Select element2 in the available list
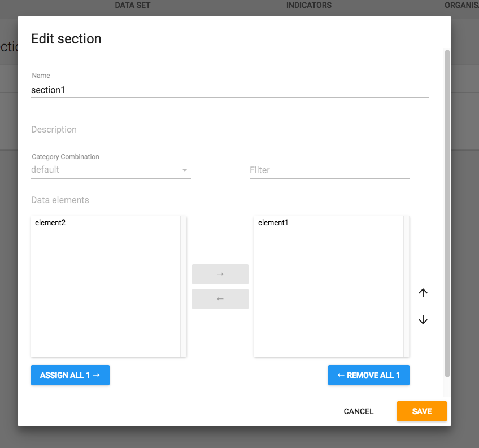 point(50,223)
